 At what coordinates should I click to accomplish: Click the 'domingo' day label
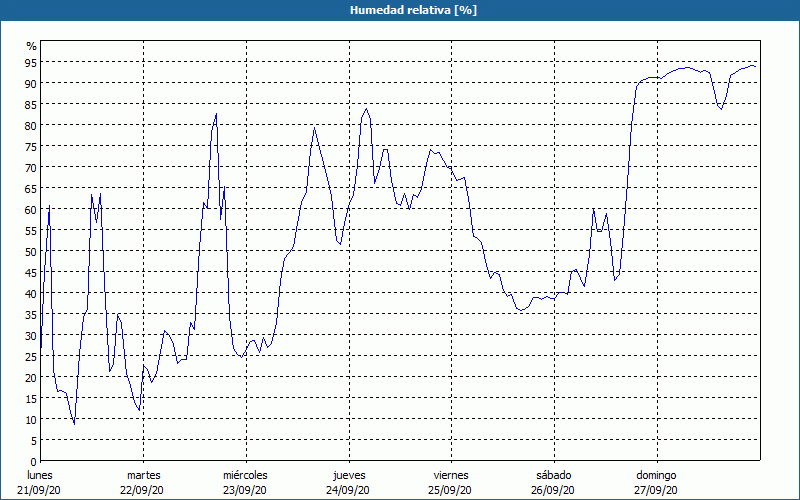click(x=656, y=475)
